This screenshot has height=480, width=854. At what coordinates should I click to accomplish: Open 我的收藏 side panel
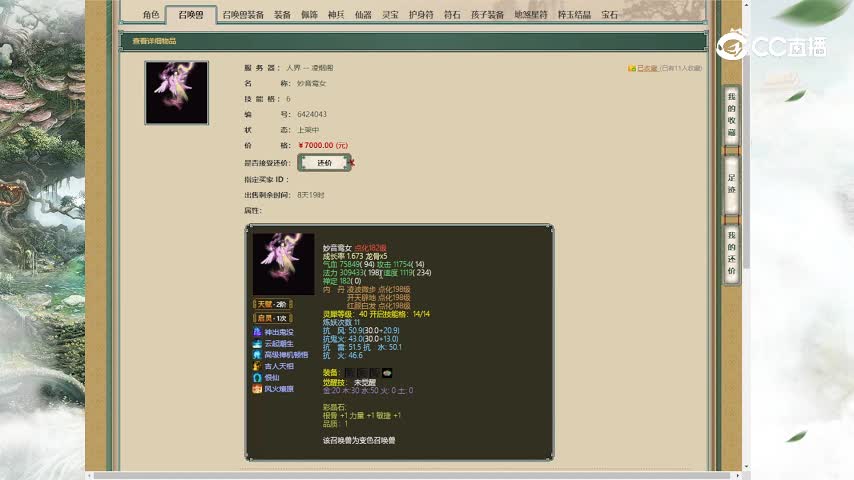click(731, 115)
